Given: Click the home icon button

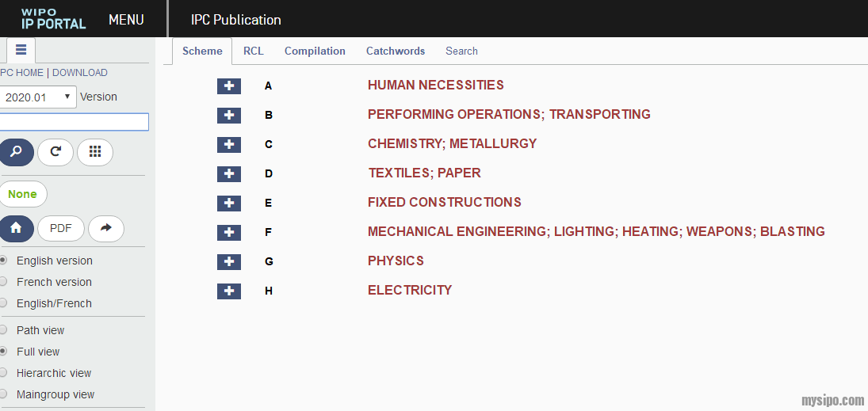Looking at the screenshot, I should 16,228.
